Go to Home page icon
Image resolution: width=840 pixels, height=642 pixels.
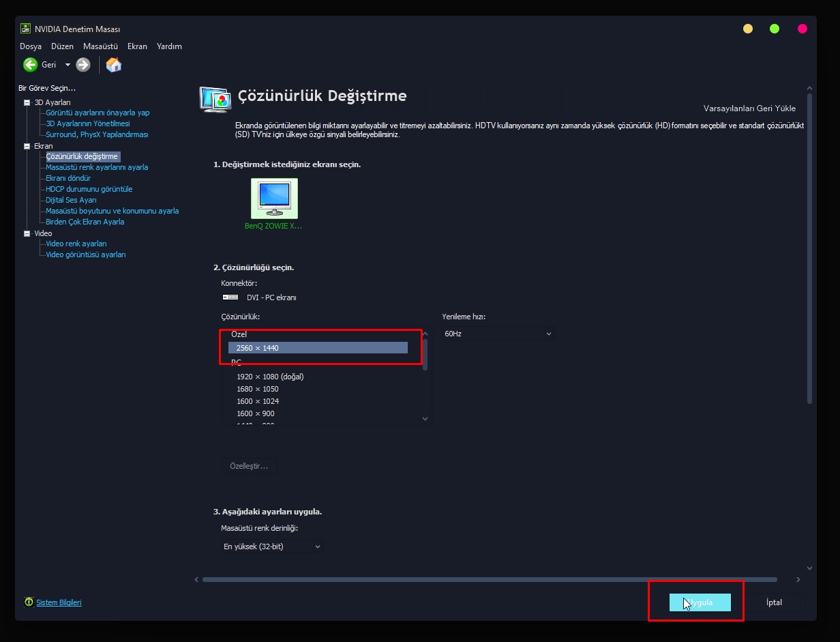(x=114, y=65)
